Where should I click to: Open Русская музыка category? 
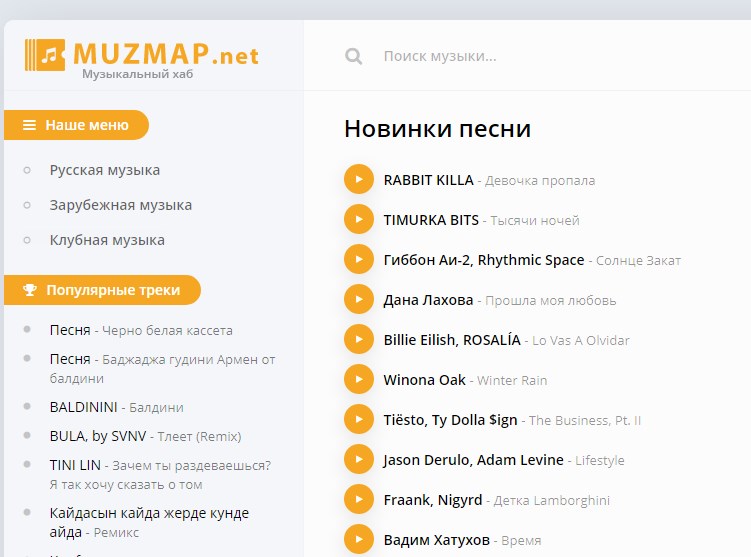pos(105,170)
